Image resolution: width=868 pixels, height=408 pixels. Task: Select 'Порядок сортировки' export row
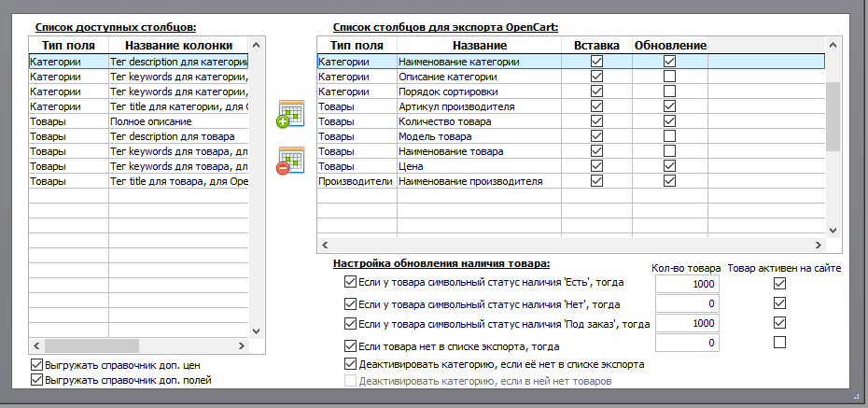(570, 91)
